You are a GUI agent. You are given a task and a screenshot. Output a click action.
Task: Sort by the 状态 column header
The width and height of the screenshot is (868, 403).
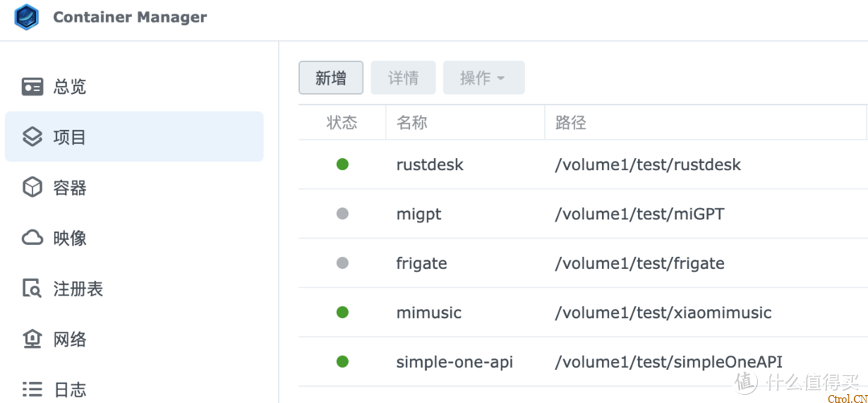point(342,123)
